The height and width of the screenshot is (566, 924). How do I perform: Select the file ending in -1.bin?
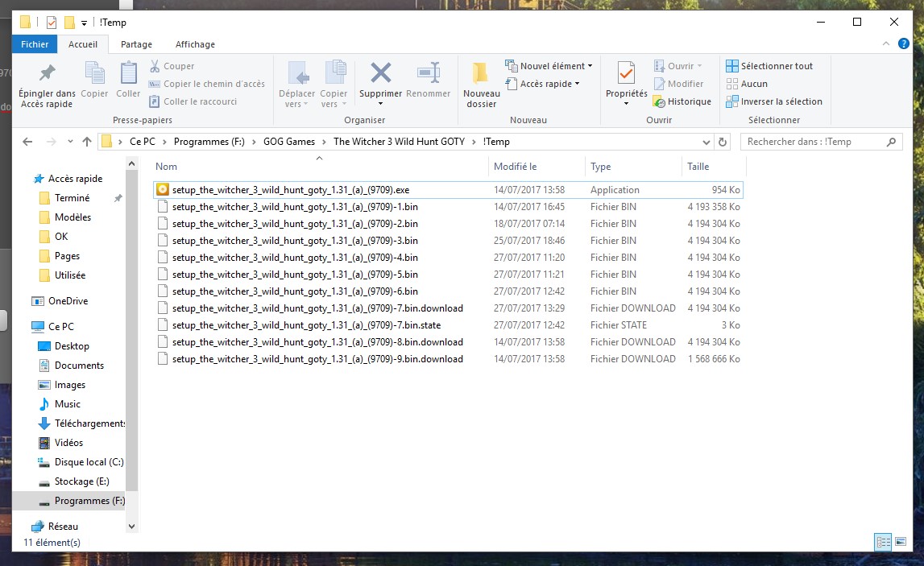pyautogui.click(x=448, y=207)
